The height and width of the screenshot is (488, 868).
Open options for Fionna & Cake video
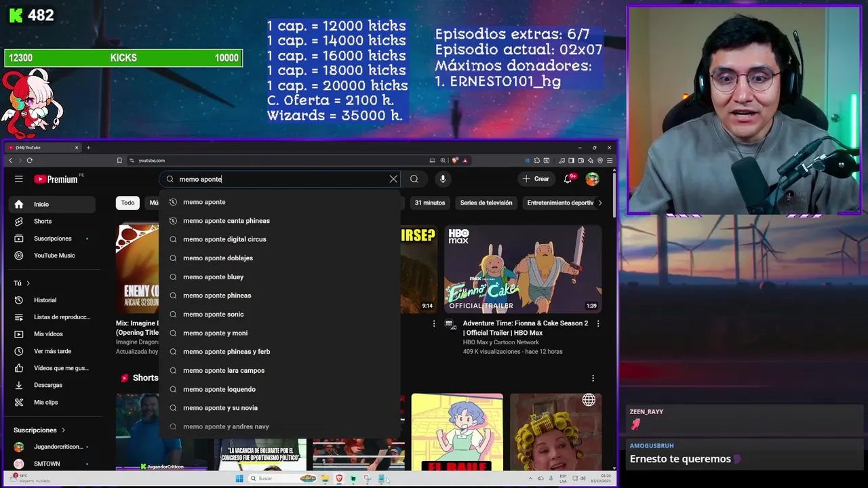pyautogui.click(x=598, y=324)
